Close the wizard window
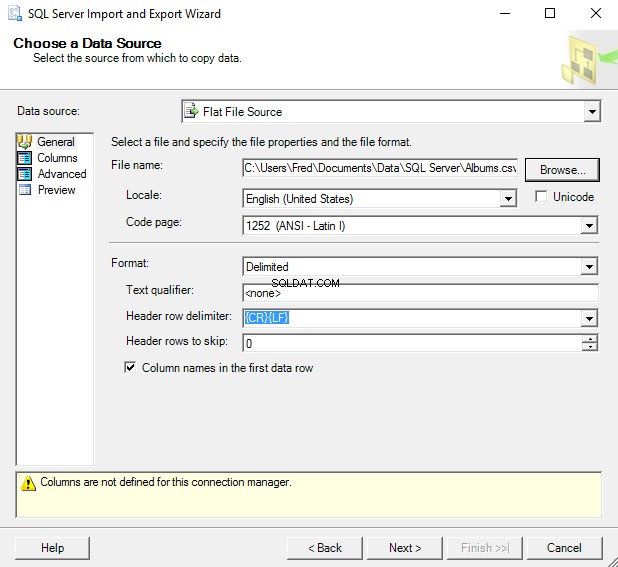This screenshot has height=567, width=618. point(596,13)
